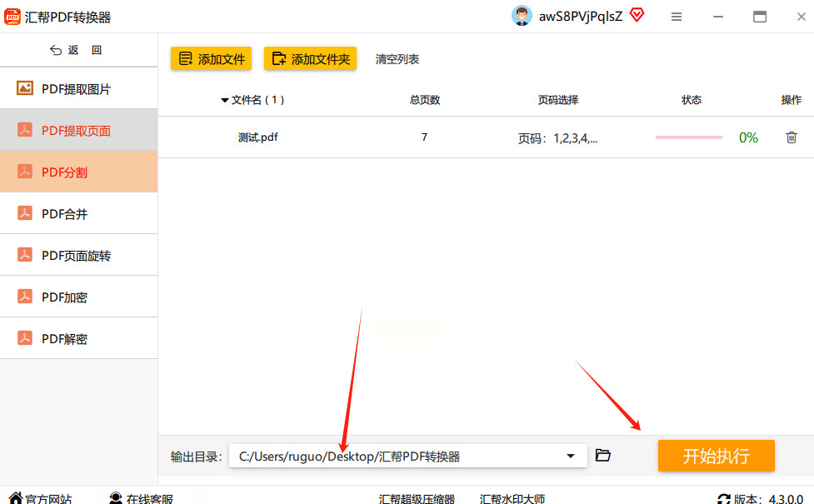Click the 输出目录 label
The image size is (814, 504).
point(197,457)
